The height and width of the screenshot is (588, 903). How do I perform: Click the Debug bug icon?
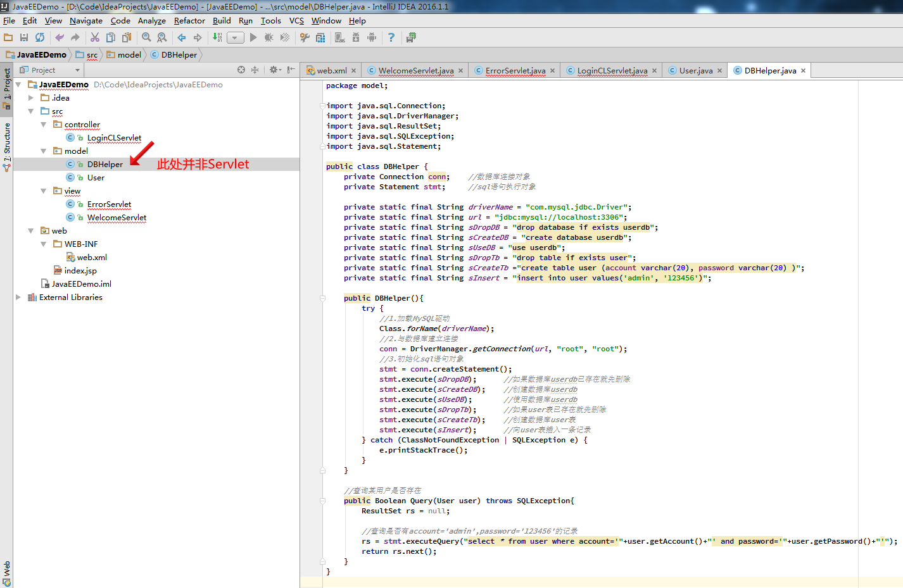click(x=269, y=38)
